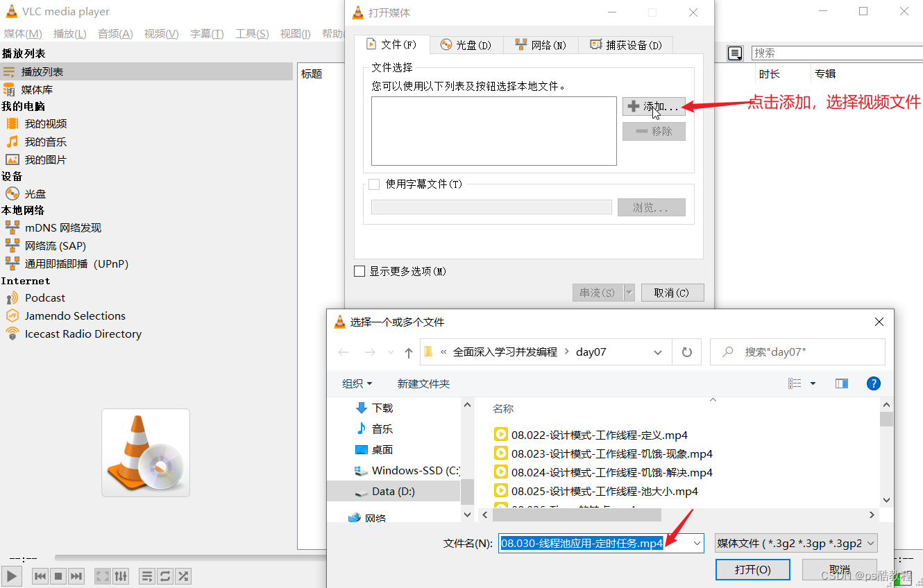Toggle the preview pane icon
923x588 pixels.
click(842, 383)
